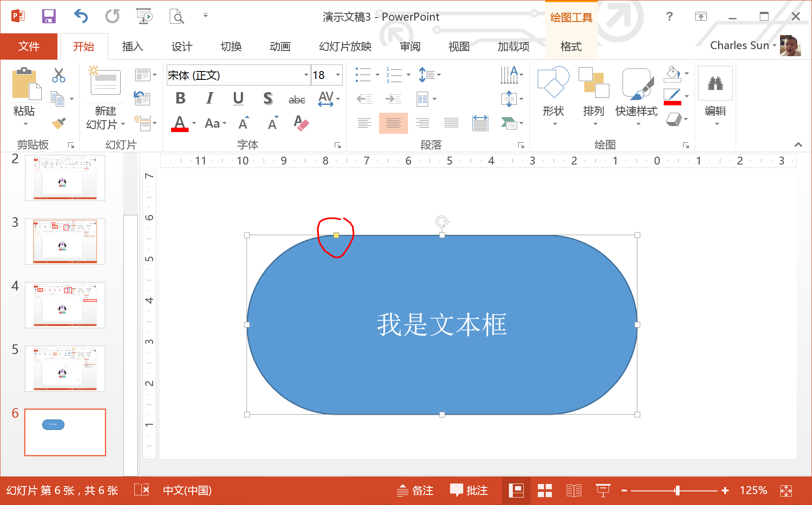
Task: Switch to the Transitions tab
Action: pos(231,46)
